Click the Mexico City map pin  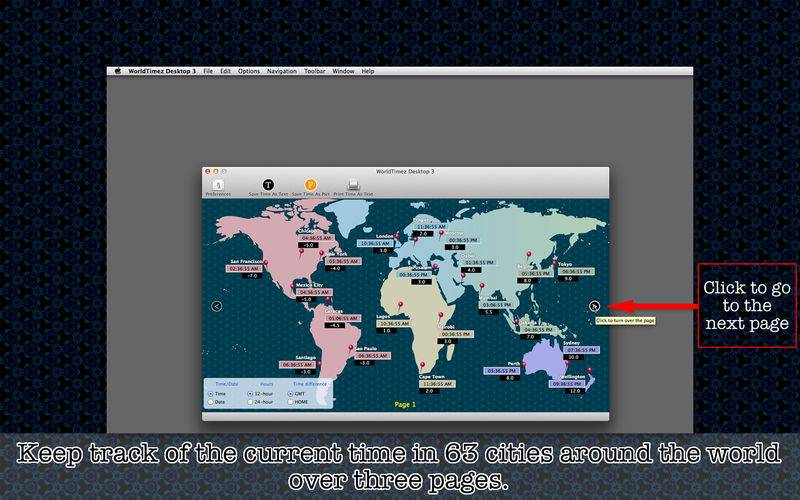[292, 287]
